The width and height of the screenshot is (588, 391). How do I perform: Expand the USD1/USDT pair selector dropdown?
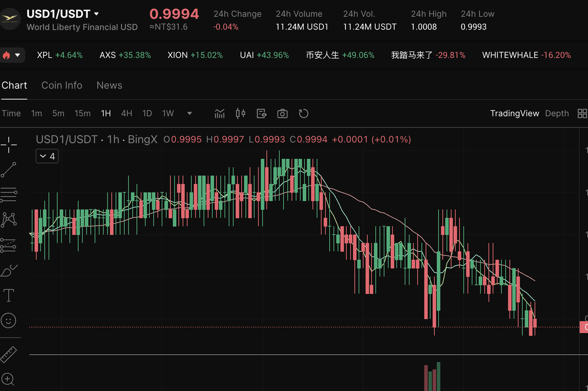[x=96, y=15]
